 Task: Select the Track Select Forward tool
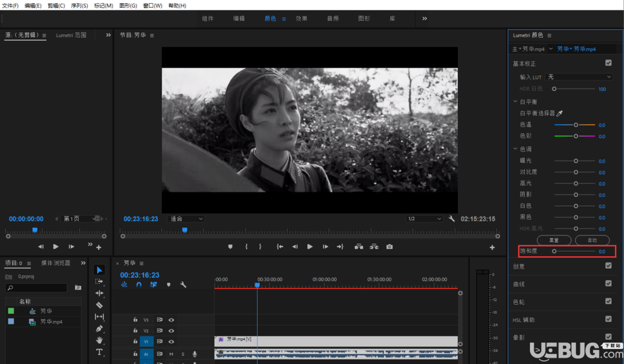click(x=99, y=282)
